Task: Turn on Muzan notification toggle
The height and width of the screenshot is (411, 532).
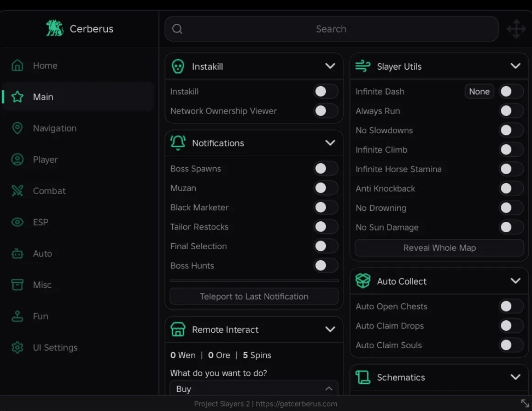Action: pos(326,188)
